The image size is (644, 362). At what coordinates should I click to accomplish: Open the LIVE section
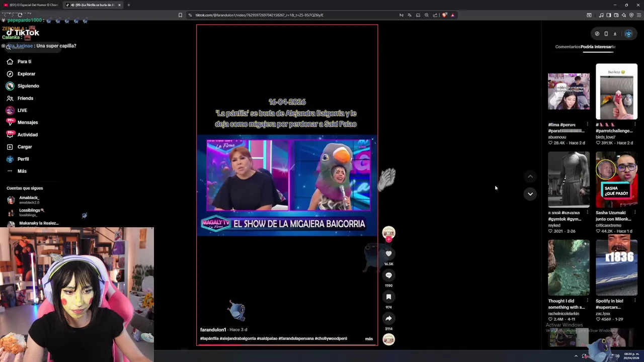17,110
